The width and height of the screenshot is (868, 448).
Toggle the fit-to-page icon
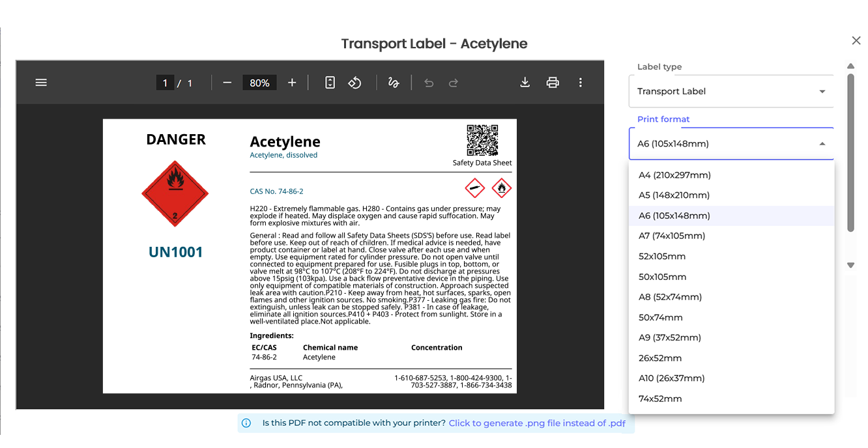click(x=329, y=83)
